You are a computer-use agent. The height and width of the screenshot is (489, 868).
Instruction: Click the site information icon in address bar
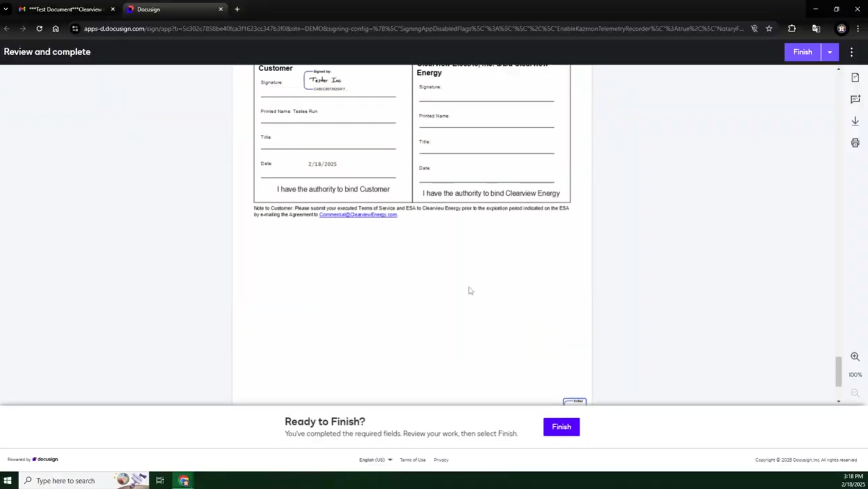pyautogui.click(x=75, y=28)
